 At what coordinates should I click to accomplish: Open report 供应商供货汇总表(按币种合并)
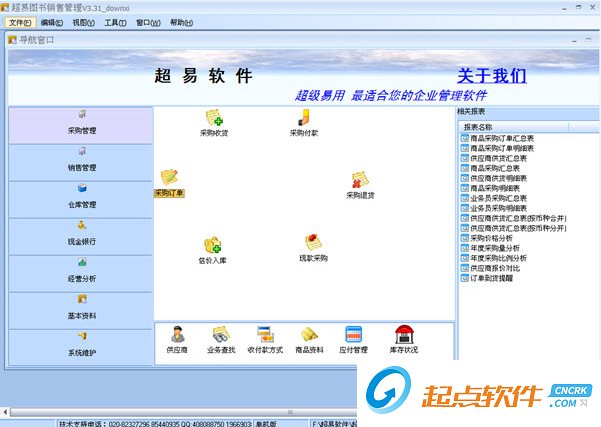coord(514,218)
